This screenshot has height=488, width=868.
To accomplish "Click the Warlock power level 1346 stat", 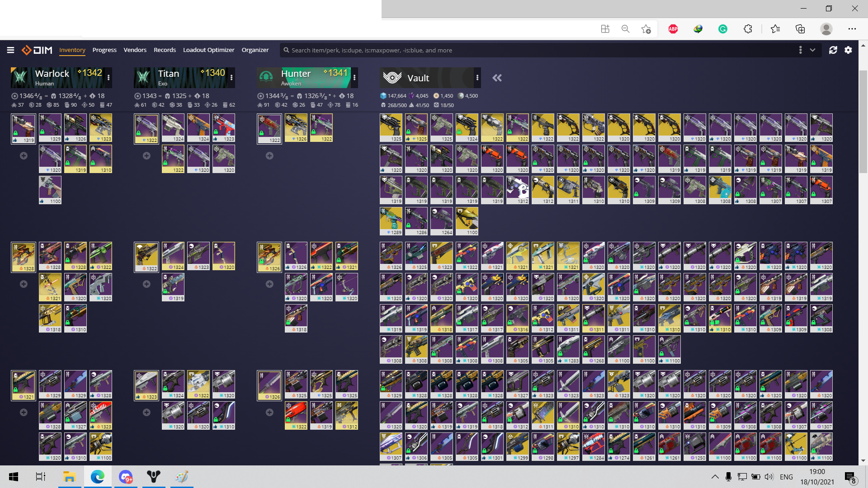I will click(27, 96).
